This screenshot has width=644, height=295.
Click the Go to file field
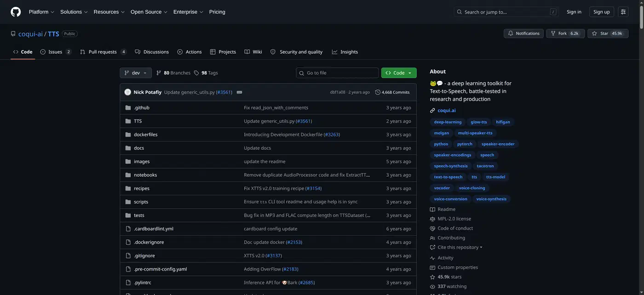pos(337,73)
